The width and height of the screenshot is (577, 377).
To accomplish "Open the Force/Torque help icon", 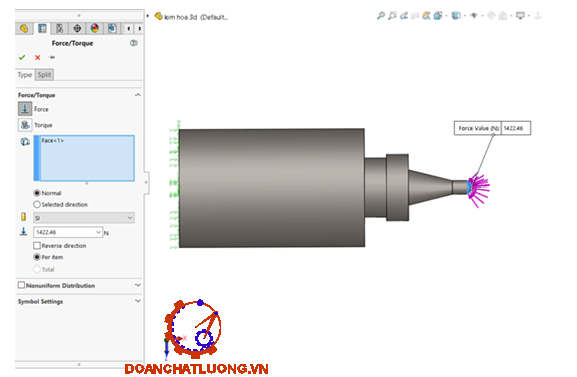I will point(134,43).
